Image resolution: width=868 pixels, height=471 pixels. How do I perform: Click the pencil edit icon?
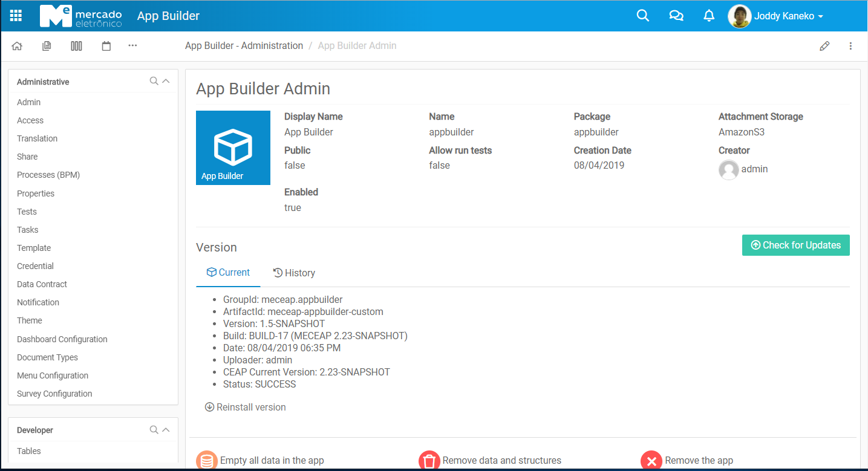tap(824, 46)
